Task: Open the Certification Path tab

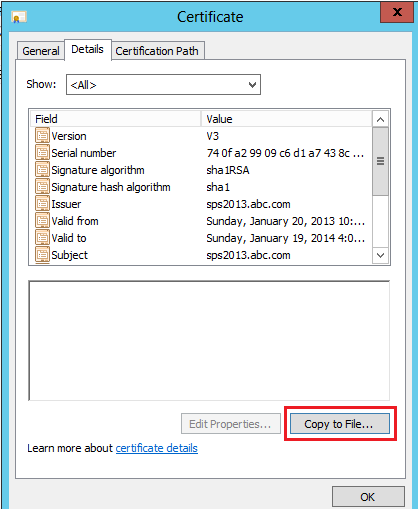Action: (x=157, y=51)
